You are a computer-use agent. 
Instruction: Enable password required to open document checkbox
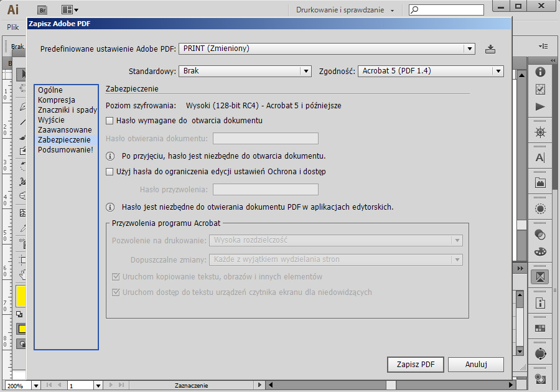[110, 121]
